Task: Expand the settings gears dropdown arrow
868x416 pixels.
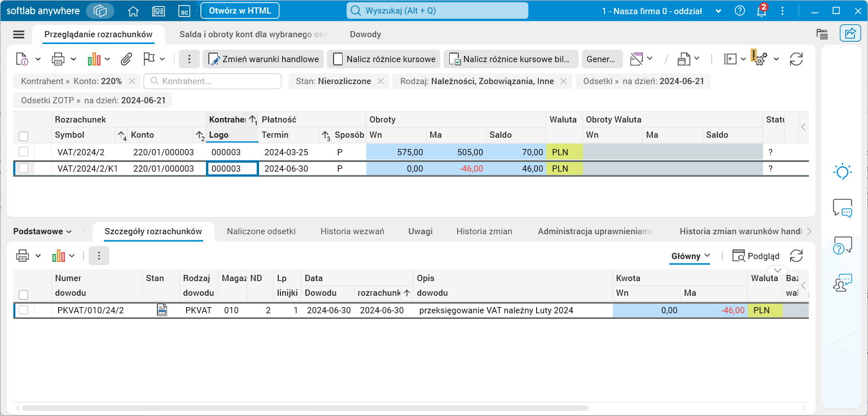Action: (x=776, y=59)
